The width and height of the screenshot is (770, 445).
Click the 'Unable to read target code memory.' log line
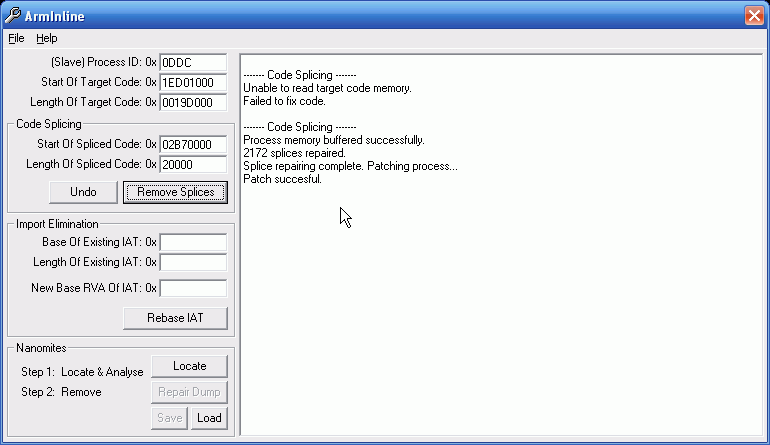click(x=327, y=88)
